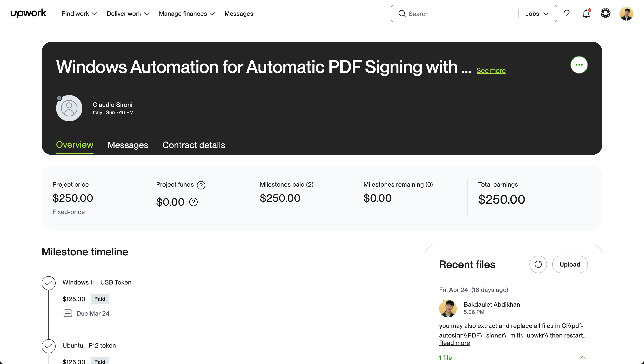The width and height of the screenshot is (644, 364).
Task: Click the help icon beside $0.00 funds
Action: coord(193,202)
